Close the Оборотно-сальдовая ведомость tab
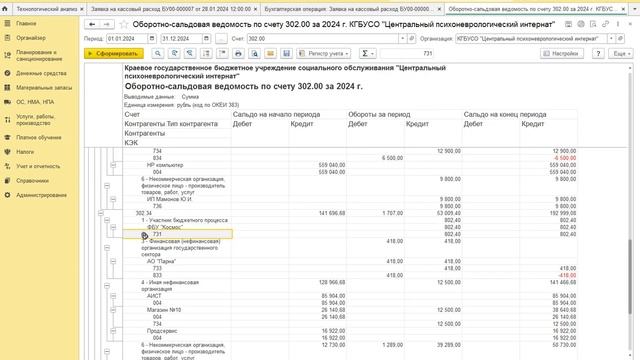Screen dimensions: 640x360 click(x=623, y=9)
